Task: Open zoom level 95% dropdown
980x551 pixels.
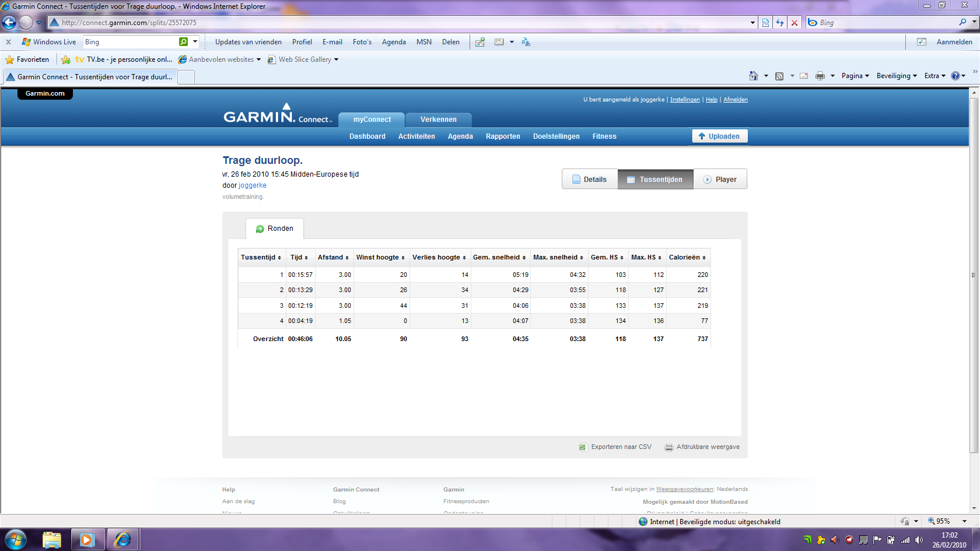Action: coord(965,521)
